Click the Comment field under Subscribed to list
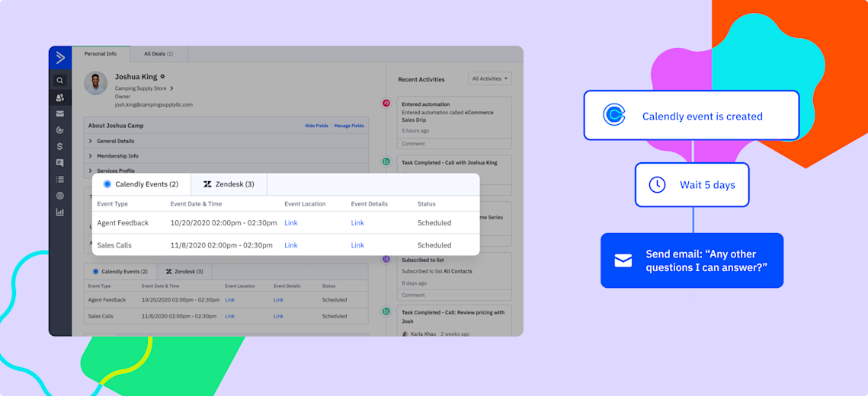Screen dimensions: 868x396 [x=454, y=295]
